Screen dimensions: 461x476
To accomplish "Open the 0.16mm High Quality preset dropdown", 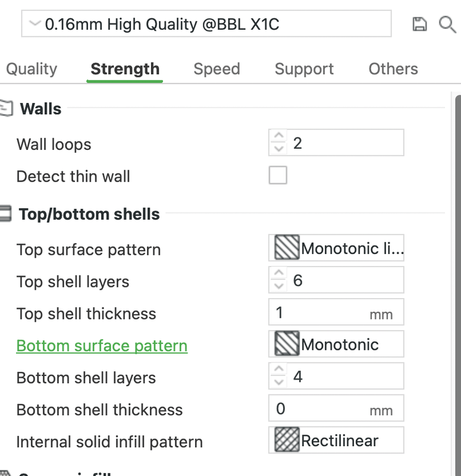I will 206,24.
